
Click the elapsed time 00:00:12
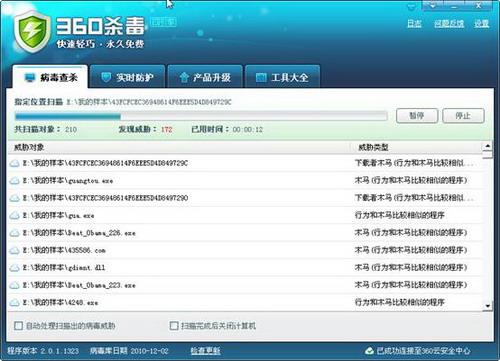[248, 129]
